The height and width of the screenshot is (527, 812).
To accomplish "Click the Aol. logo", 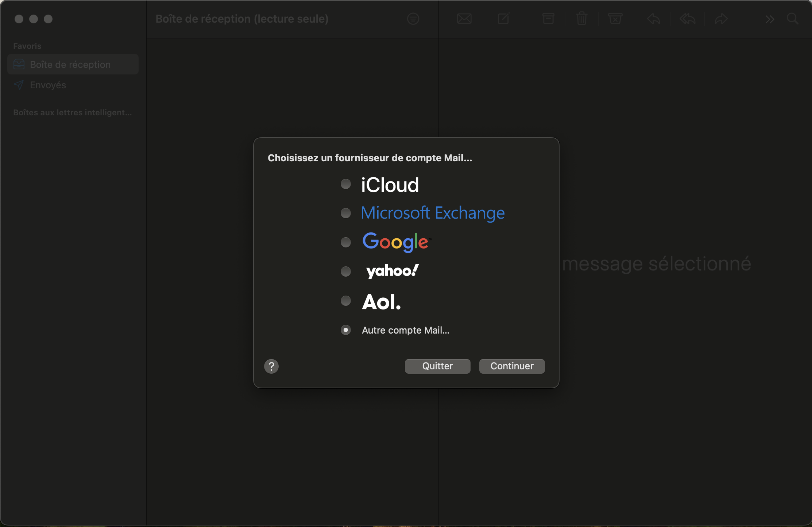I will (x=381, y=302).
